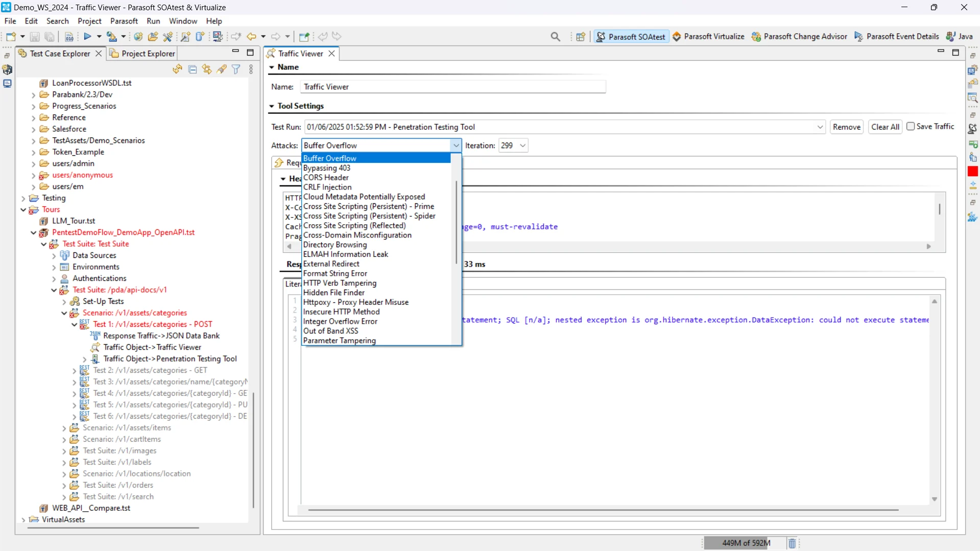Click the Run Test play icon
The width and height of the screenshot is (980, 551).
(x=87, y=37)
